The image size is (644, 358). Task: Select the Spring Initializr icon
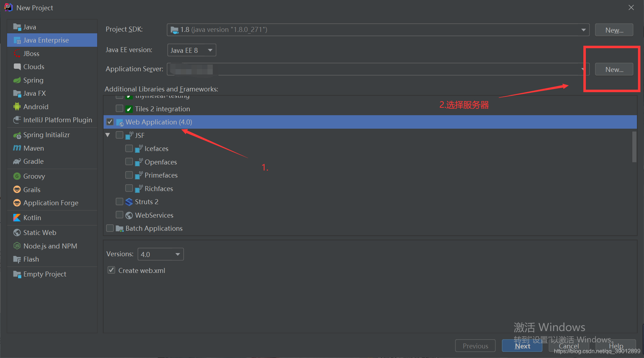coord(17,135)
